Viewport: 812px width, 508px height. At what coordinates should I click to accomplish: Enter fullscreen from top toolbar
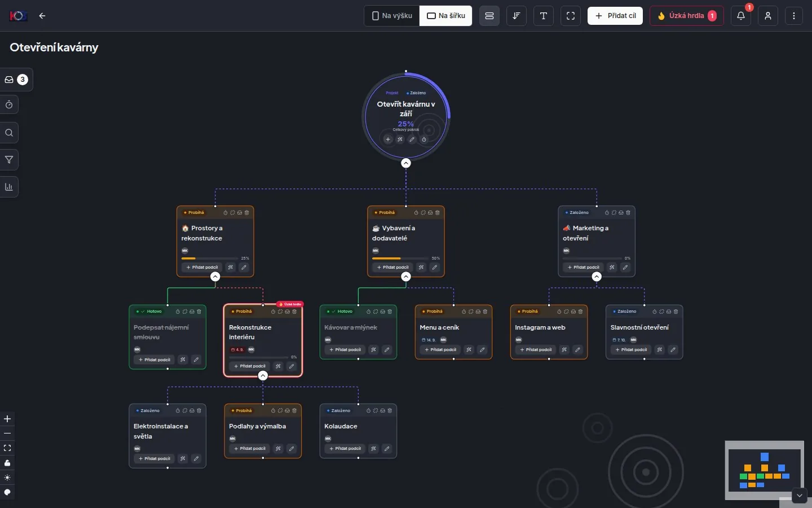571,16
